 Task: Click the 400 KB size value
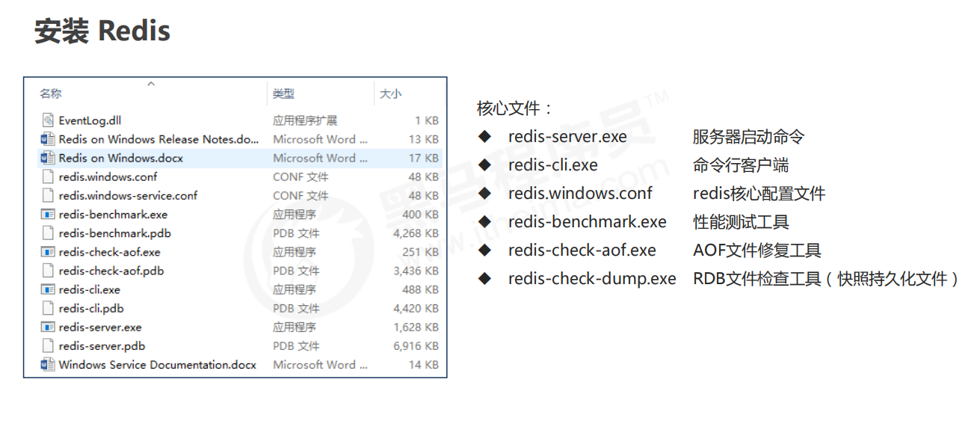421,215
